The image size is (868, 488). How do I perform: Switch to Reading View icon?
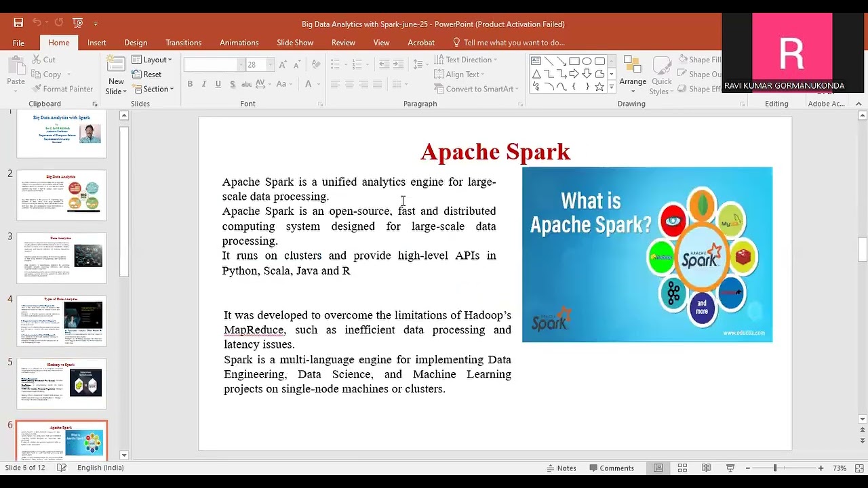tap(706, 468)
